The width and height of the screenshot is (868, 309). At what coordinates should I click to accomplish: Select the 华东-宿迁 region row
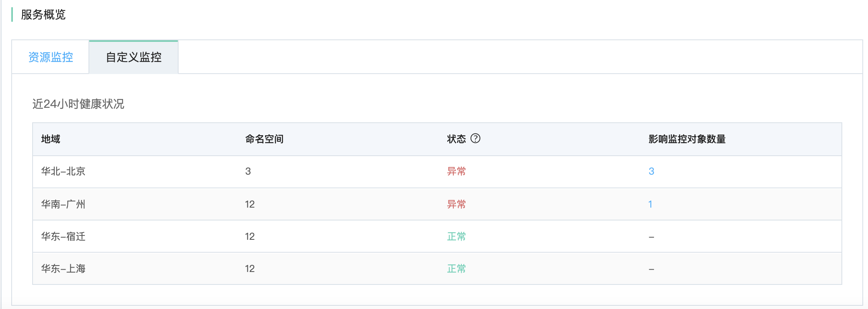tap(63, 237)
